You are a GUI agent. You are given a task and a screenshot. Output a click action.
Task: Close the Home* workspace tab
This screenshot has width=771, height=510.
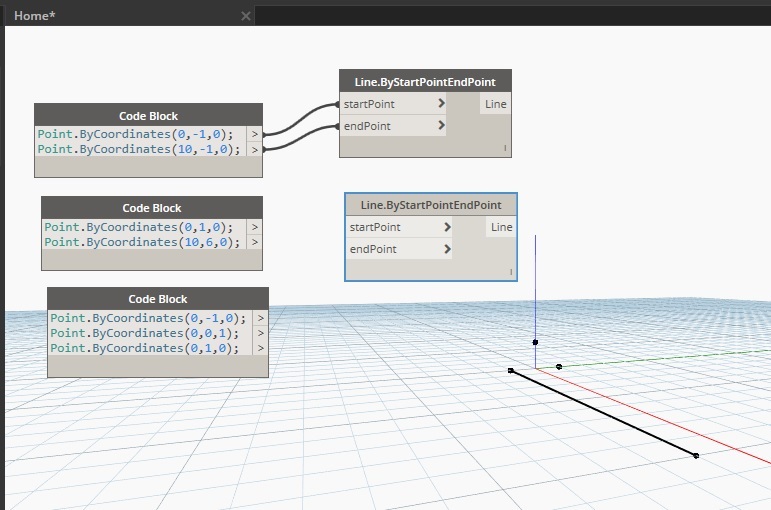click(246, 16)
